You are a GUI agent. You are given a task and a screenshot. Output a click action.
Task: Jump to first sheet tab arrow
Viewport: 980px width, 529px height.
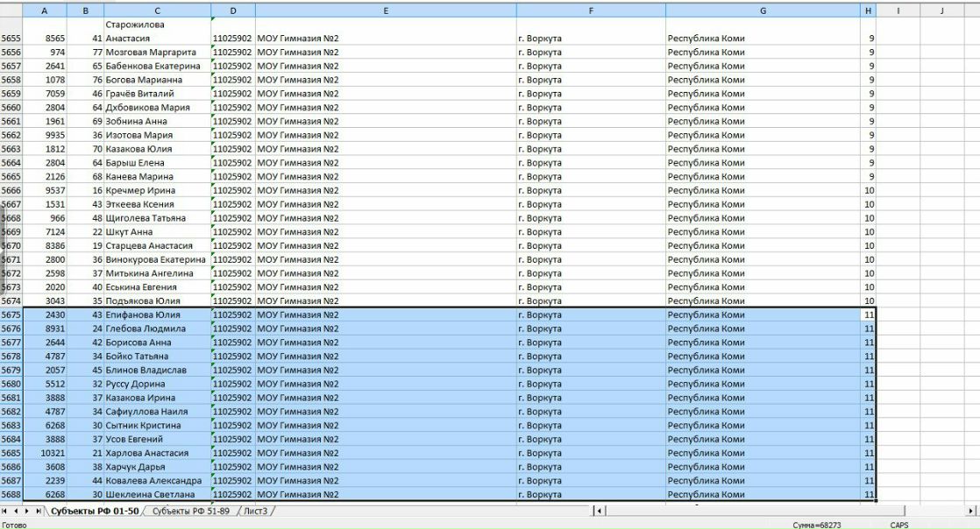(x=5, y=510)
